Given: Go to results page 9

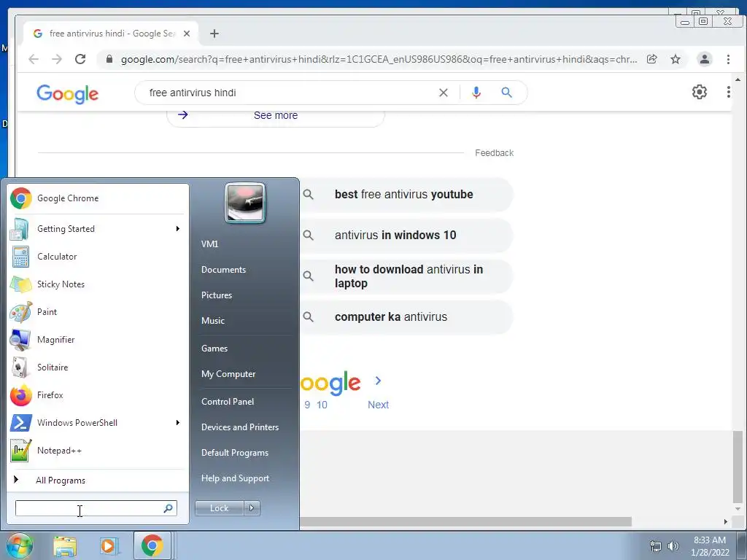Looking at the screenshot, I should 307,405.
